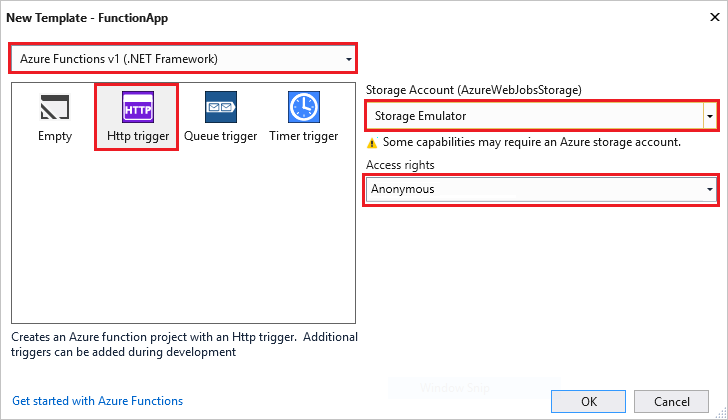
Task: Click the yellow warning icon
Action: click(372, 143)
